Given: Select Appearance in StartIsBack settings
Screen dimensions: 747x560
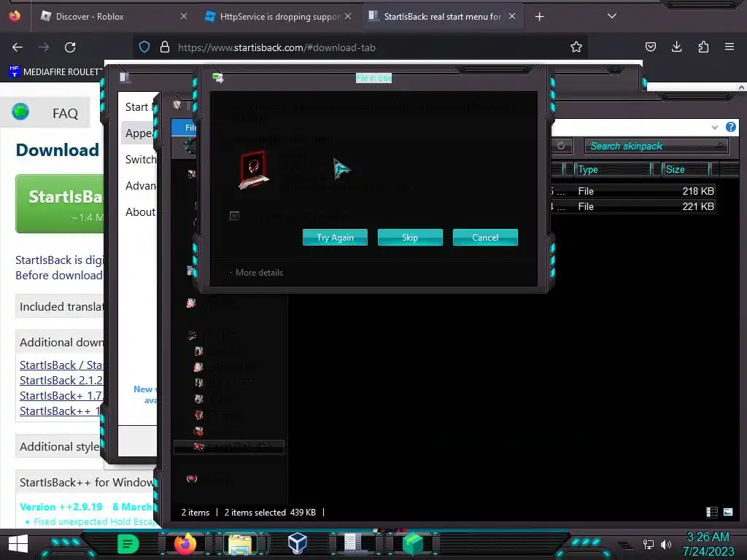Looking at the screenshot, I should [x=139, y=133].
